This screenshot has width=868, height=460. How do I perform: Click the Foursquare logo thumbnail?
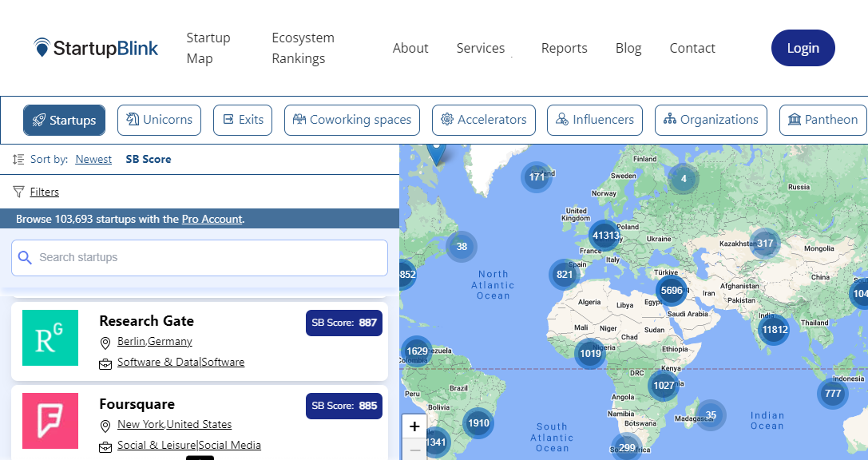pyautogui.click(x=50, y=421)
